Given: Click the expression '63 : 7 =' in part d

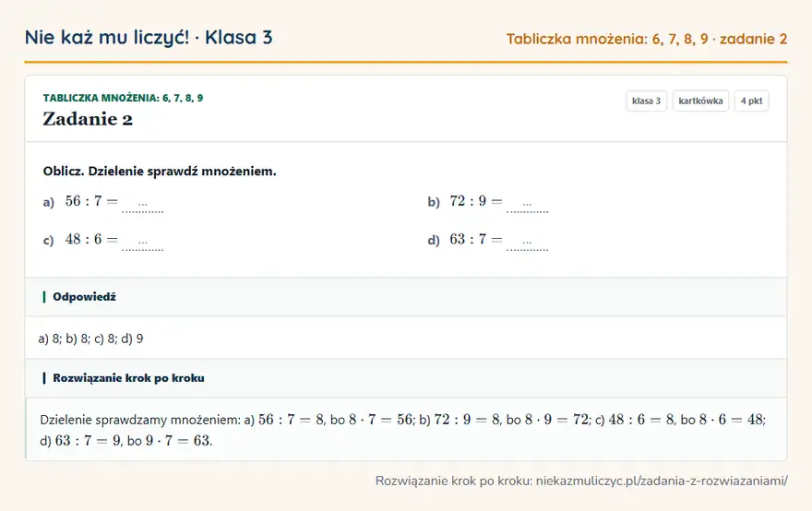Looking at the screenshot, I should [x=476, y=239].
